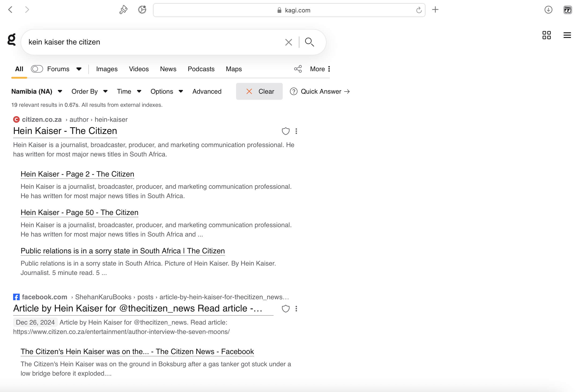Reload the page in the address bar

(x=419, y=10)
